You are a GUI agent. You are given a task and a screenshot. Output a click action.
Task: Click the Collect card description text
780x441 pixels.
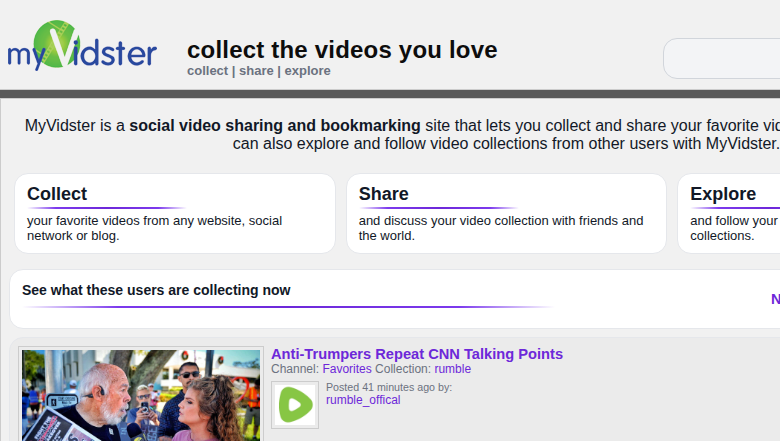[154, 228]
